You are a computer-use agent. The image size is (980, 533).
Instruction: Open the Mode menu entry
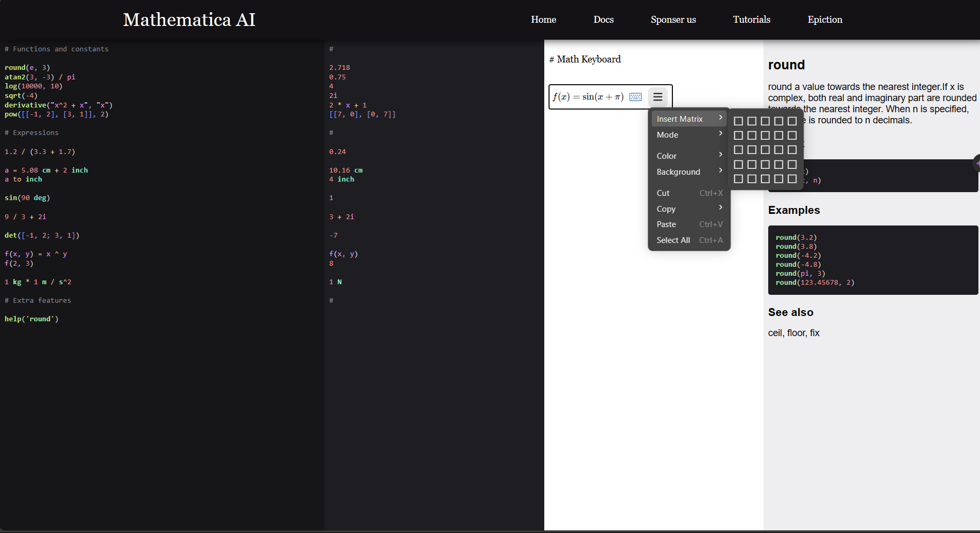click(689, 134)
